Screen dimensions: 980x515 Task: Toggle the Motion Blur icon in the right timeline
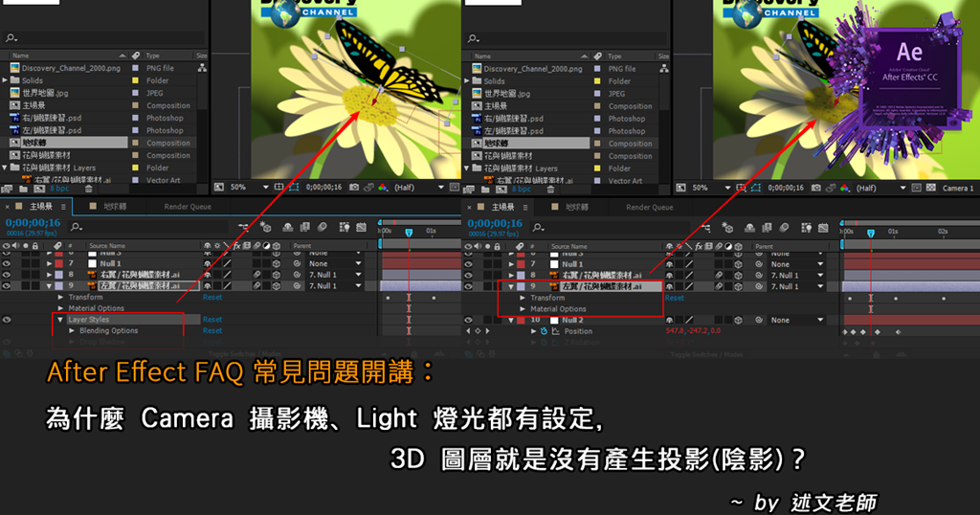point(785,228)
